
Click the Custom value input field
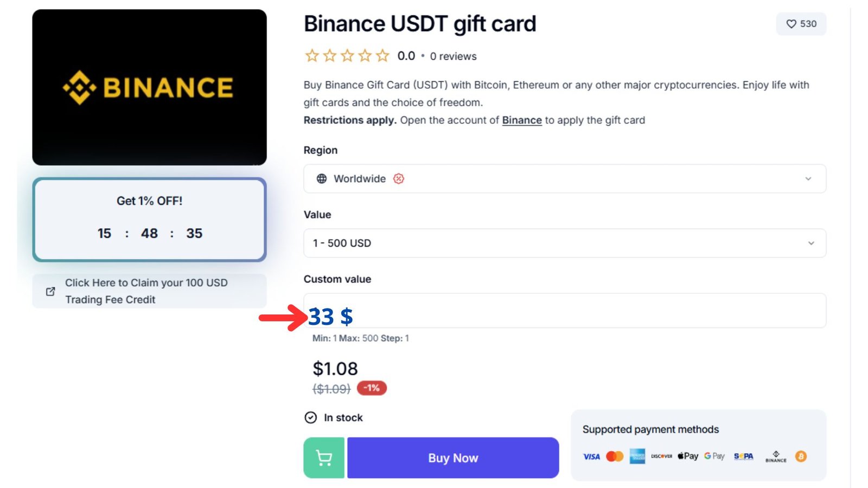tap(564, 310)
